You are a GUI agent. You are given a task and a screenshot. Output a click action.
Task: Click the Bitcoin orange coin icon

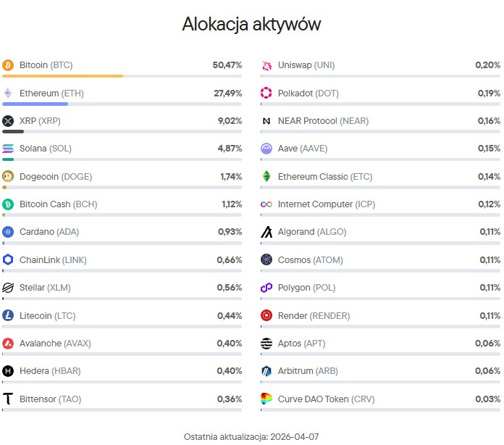pos(8,65)
